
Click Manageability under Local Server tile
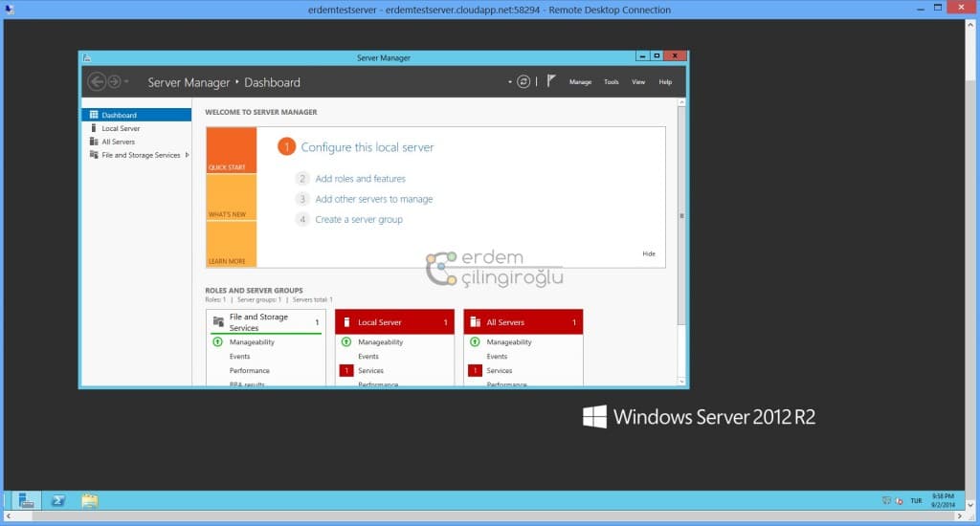[380, 342]
